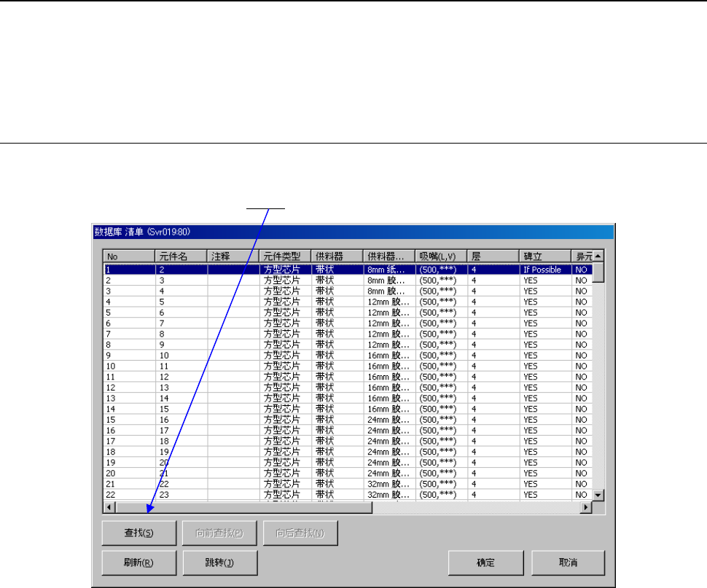Image resolution: width=707 pixels, height=588 pixels.
Task: Click the 元件名 cell showing 23
Action: [181, 495]
